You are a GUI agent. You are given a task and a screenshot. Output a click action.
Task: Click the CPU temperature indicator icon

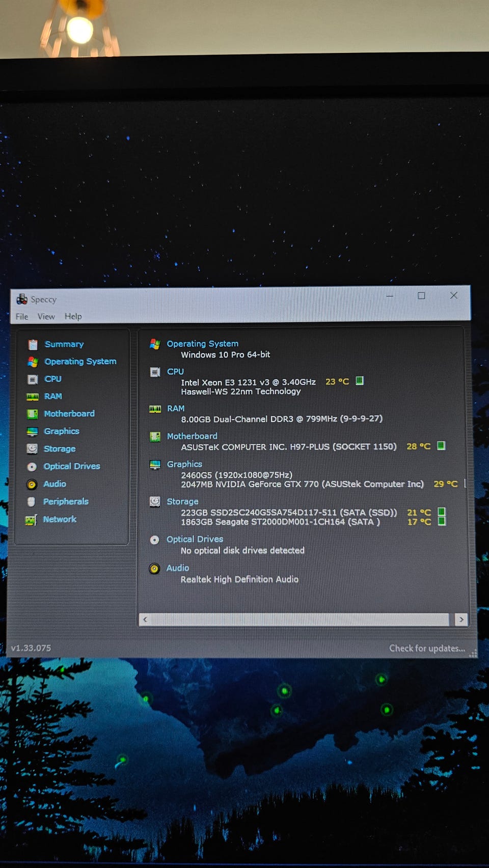point(359,381)
